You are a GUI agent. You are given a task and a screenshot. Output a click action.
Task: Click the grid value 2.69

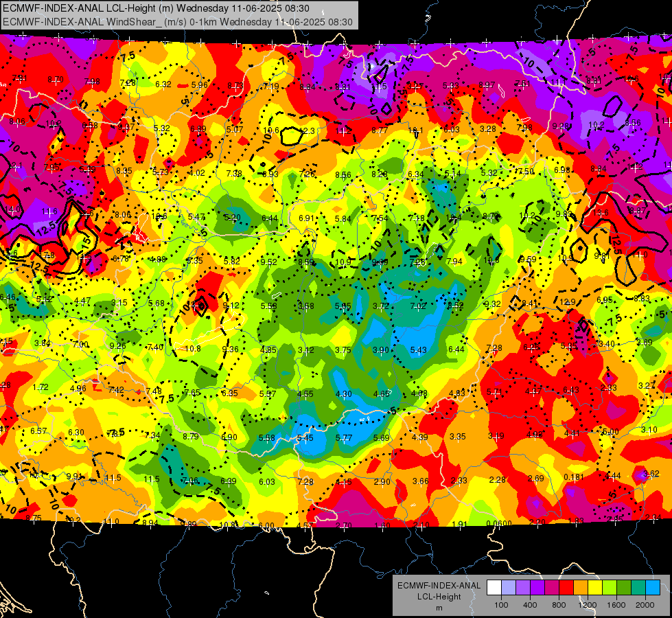click(x=535, y=479)
